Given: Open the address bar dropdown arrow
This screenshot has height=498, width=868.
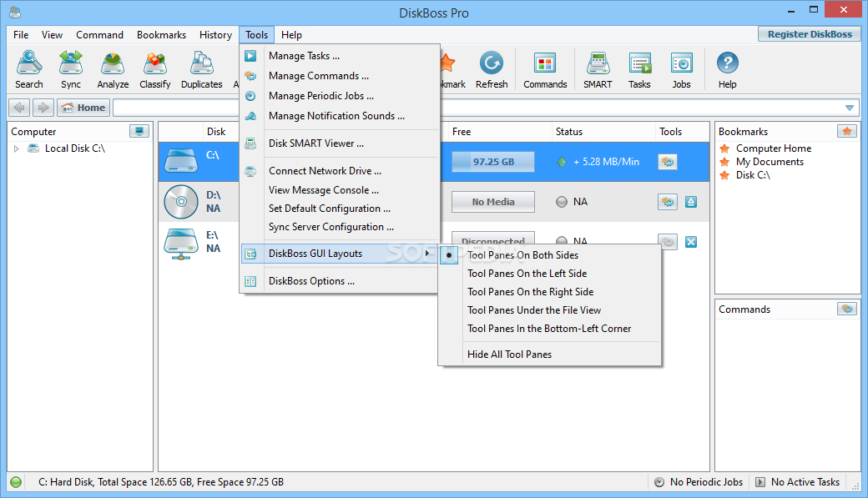Looking at the screenshot, I should tap(850, 108).
